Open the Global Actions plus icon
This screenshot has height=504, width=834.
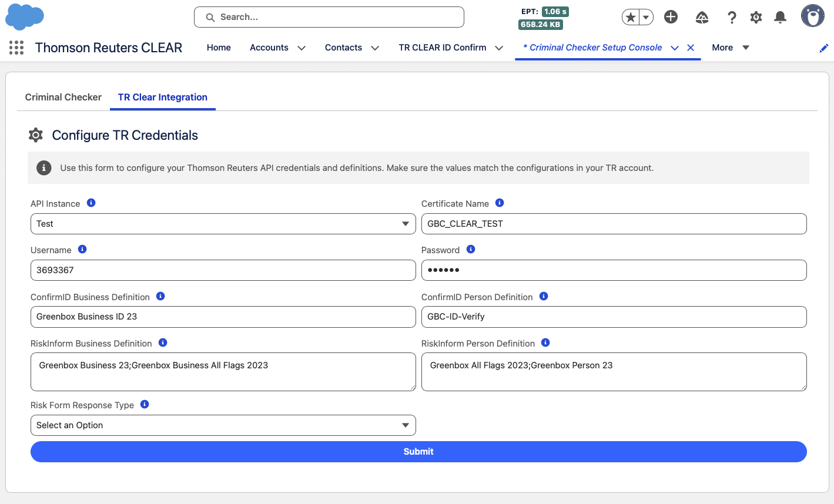click(x=671, y=17)
